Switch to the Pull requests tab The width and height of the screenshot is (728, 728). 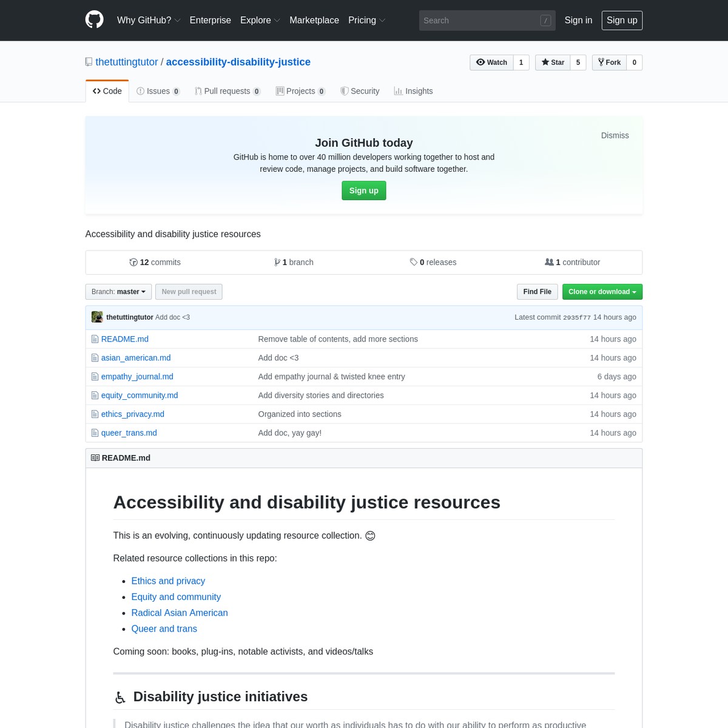pyautogui.click(x=227, y=91)
